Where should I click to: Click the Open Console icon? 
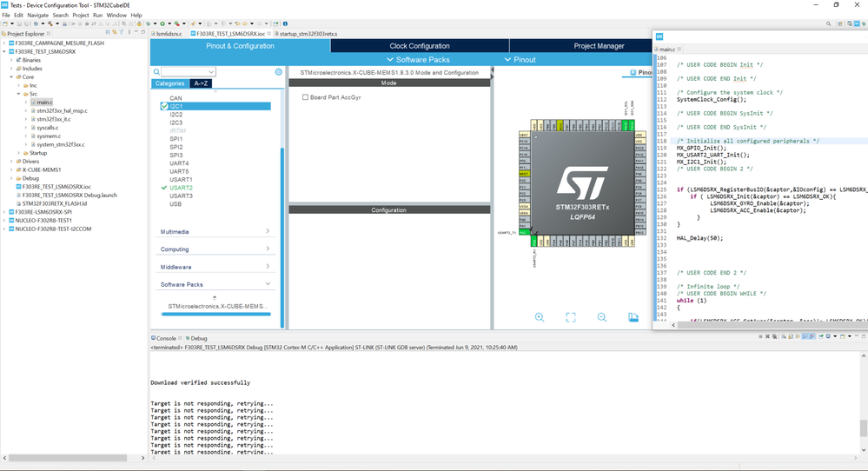click(843, 336)
